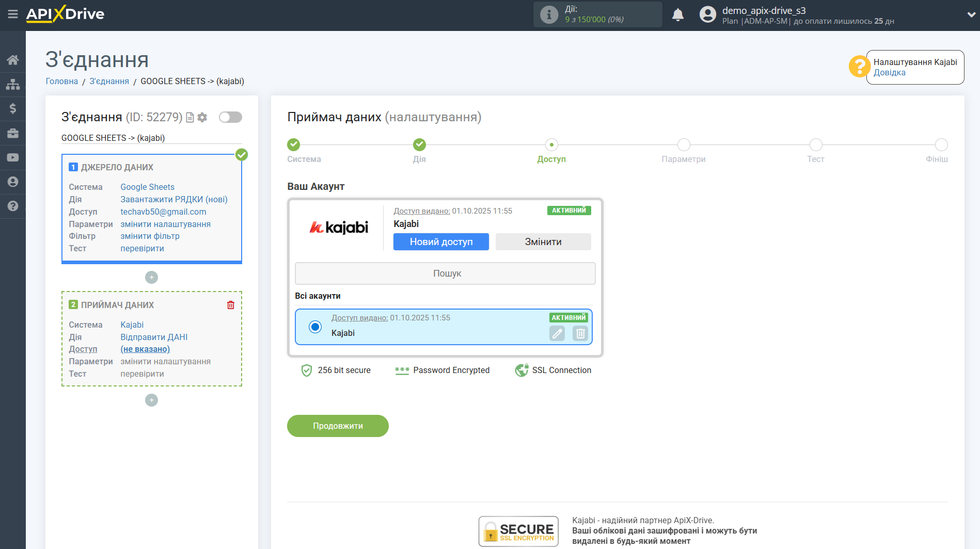980x549 pixels.
Task: Open the Home icon in the sidebar
Action: (13, 60)
